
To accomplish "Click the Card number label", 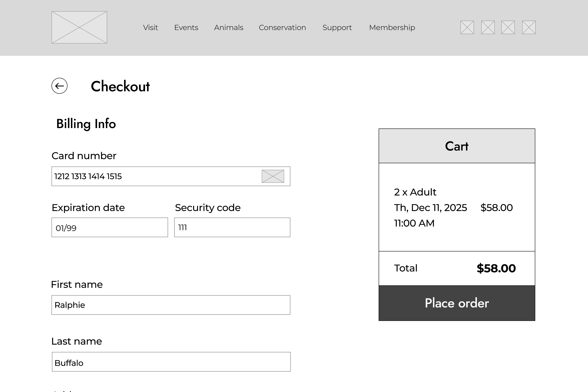I will (x=84, y=156).
